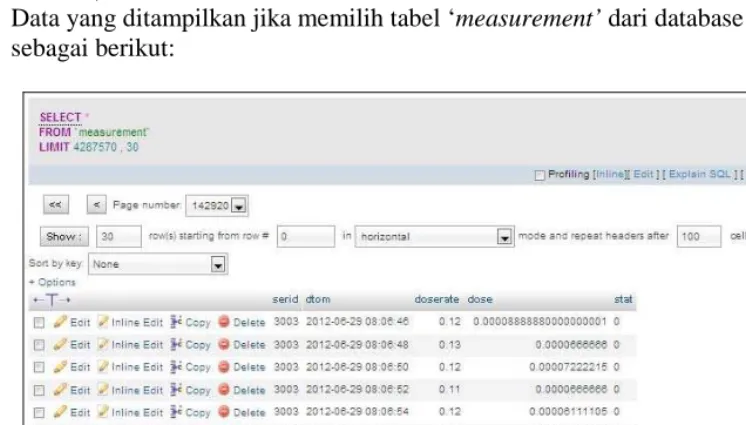Click the Show button

(x=64, y=237)
